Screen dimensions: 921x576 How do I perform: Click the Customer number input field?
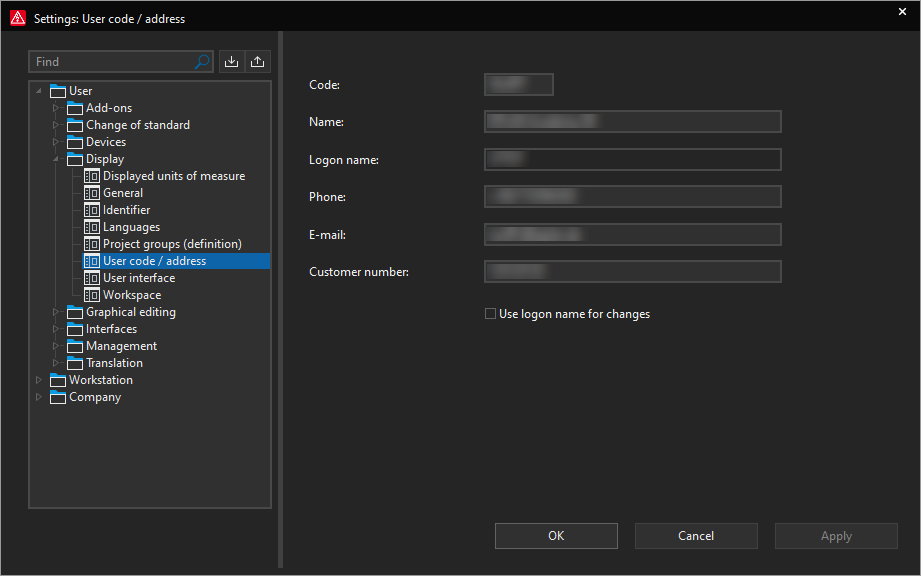point(632,272)
